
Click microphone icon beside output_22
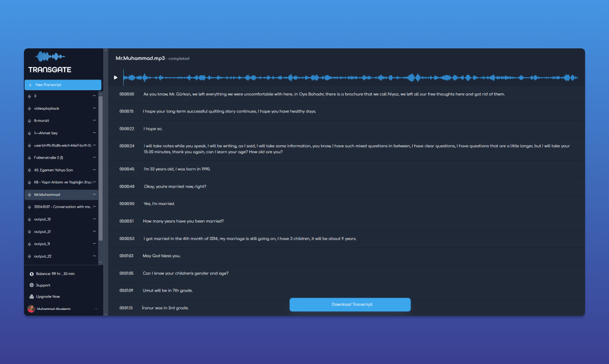pyautogui.click(x=30, y=256)
